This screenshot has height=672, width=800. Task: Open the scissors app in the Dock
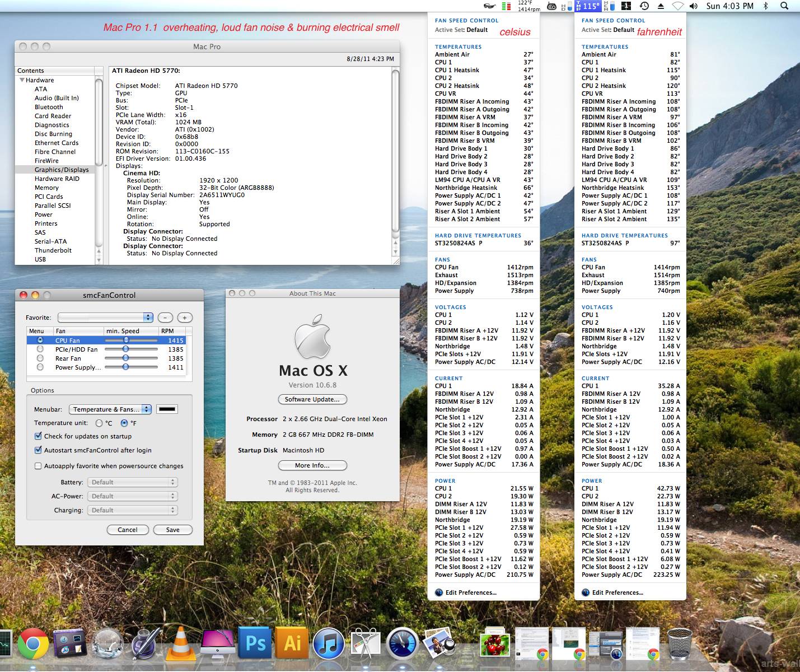coord(365,643)
